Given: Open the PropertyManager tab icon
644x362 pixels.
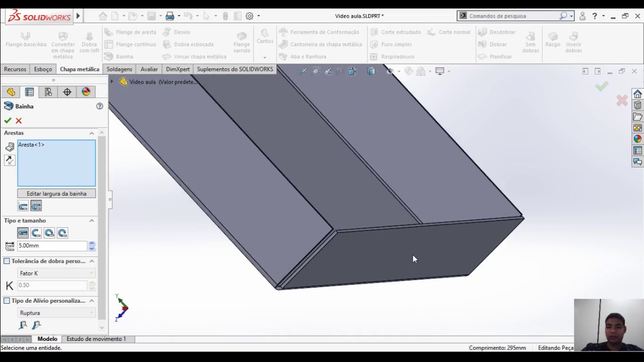Looking at the screenshot, I should (30, 92).
